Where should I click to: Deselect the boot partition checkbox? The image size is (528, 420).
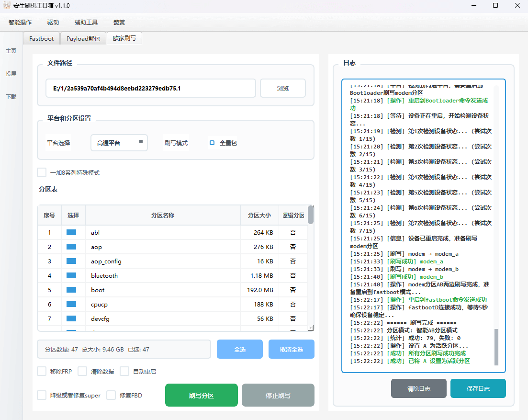click(72, 290)
